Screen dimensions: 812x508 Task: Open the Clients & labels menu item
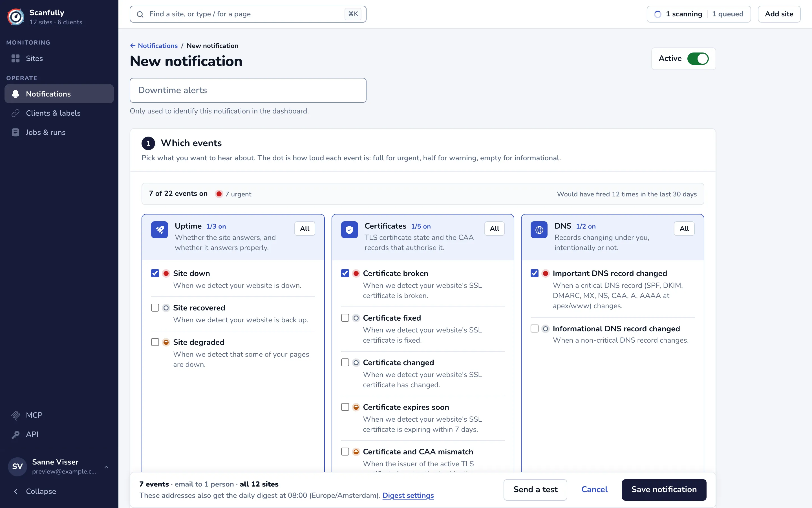[59, 113]
